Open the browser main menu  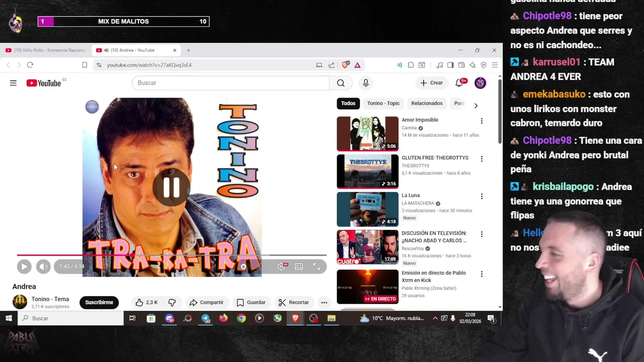495,65
